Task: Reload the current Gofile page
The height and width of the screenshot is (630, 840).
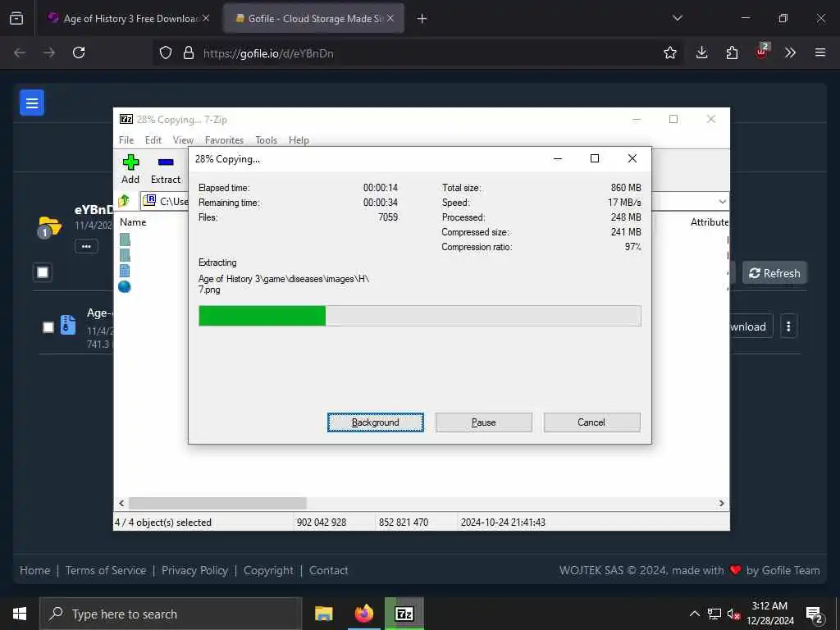Action: point(79,52)
